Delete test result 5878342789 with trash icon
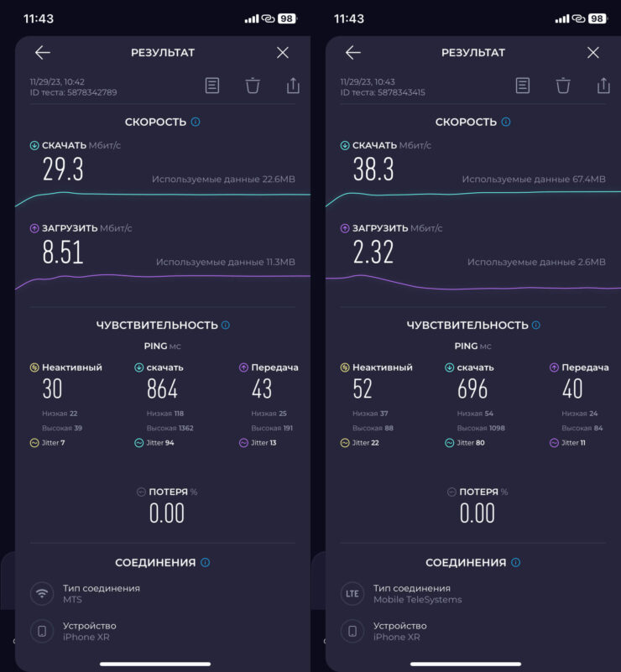This screenshot has height=672, width=621. (x=253, y=85)
